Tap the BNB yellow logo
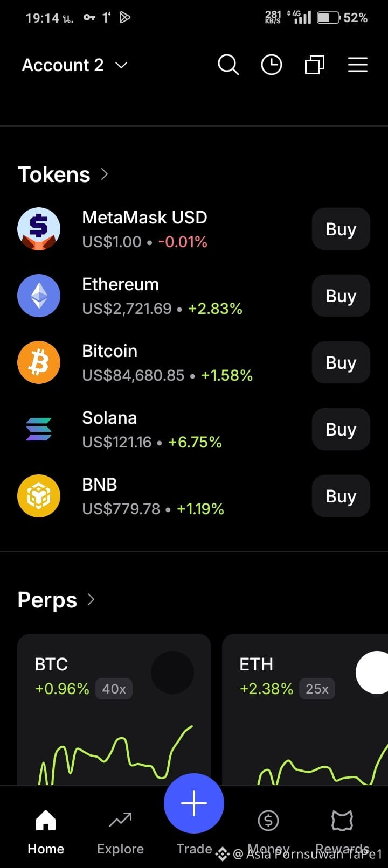388x868 pixels. (39, 496)
